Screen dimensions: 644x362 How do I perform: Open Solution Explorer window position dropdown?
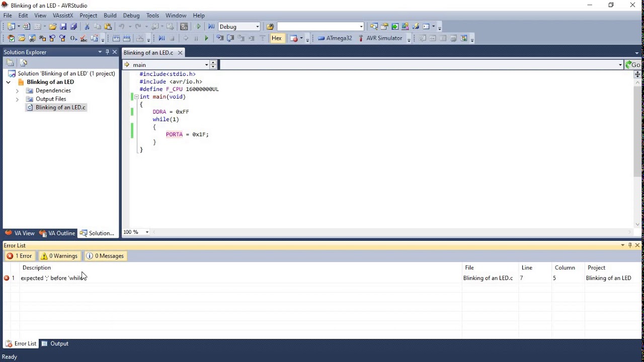100,52
